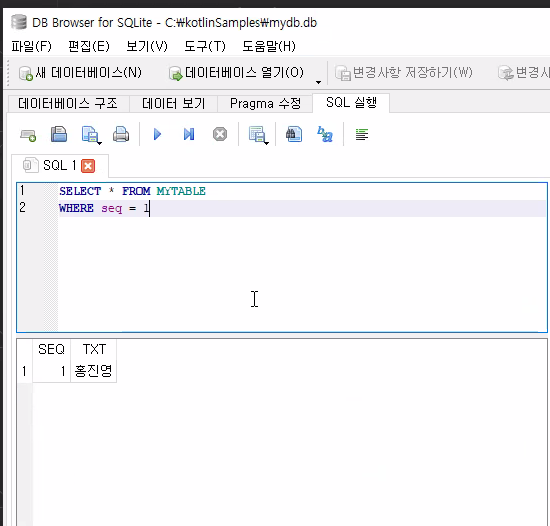Toggle comment block lines icon
This screenshot has width=550, height=526.
pos(362,134)
